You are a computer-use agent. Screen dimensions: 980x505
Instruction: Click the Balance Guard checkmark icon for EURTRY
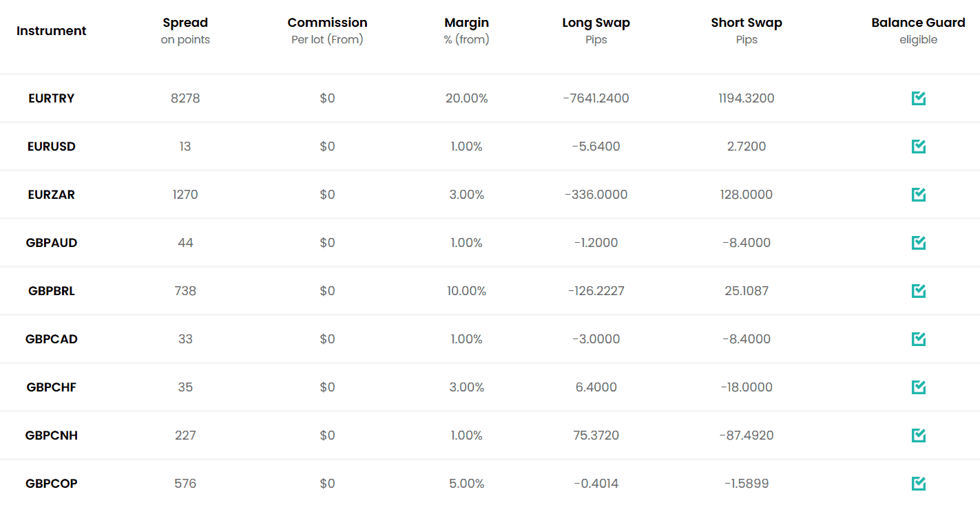pos(918,98)
